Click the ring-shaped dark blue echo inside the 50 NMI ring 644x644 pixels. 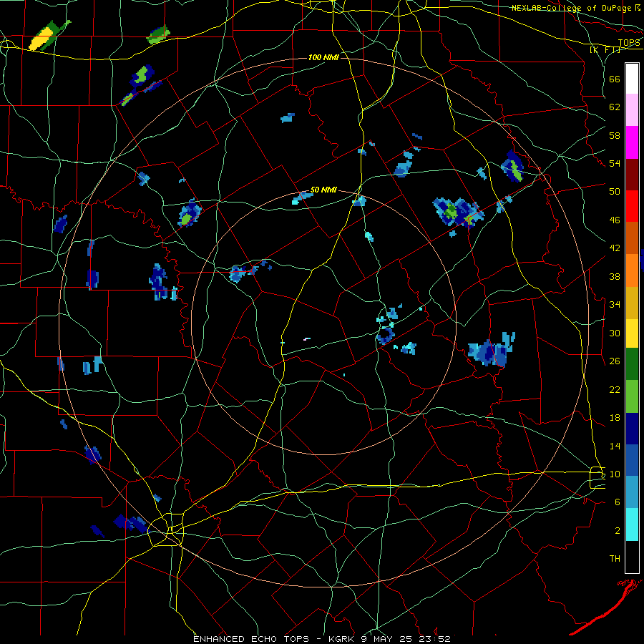click(385, 335)
